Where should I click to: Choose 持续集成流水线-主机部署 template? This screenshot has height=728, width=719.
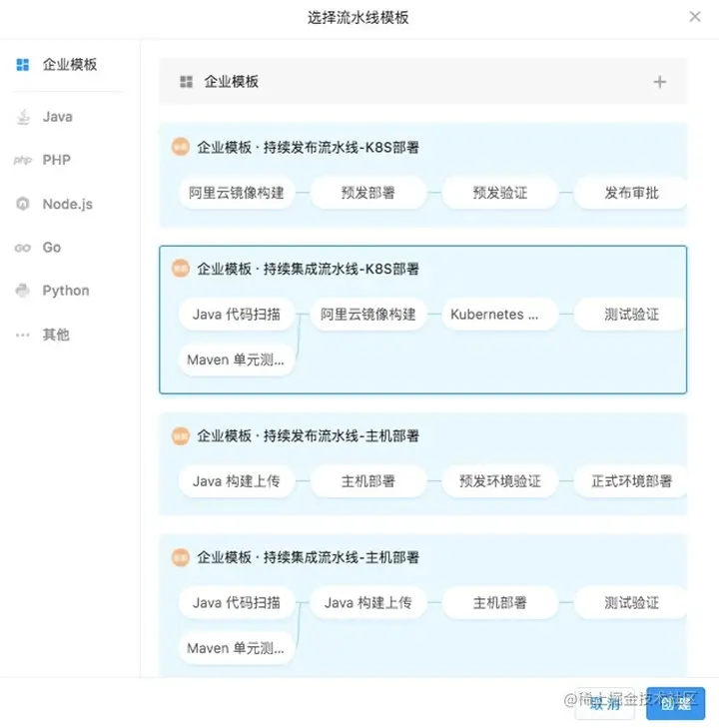[308, 557]
